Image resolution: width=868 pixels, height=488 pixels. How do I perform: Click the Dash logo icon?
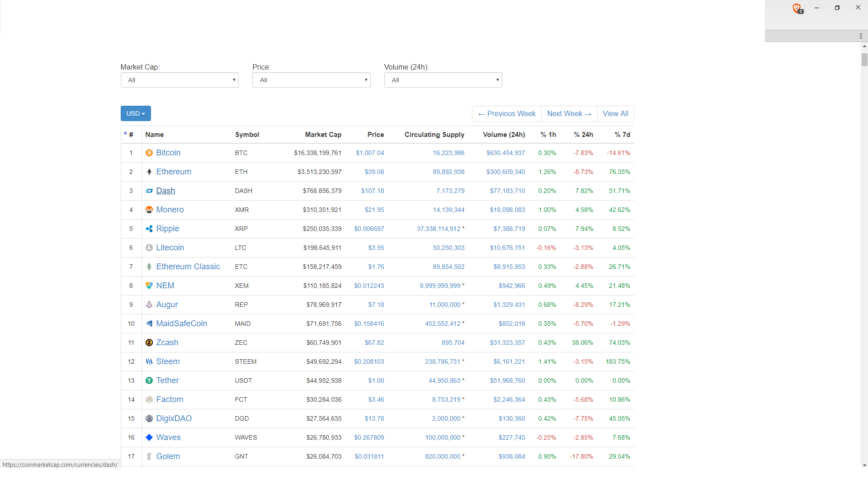(x=149, y=191)
